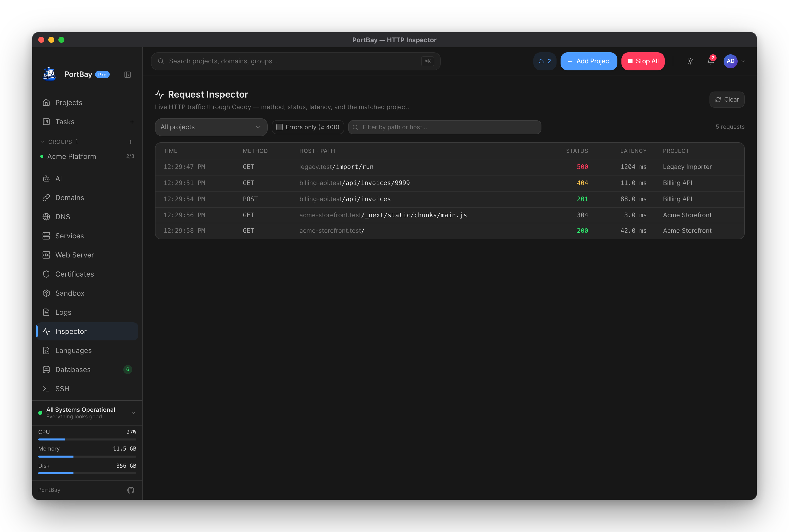The height and width of the screenshot is (532, 789).
Task: Click the METHOD column header
Action: click(255, 151)
